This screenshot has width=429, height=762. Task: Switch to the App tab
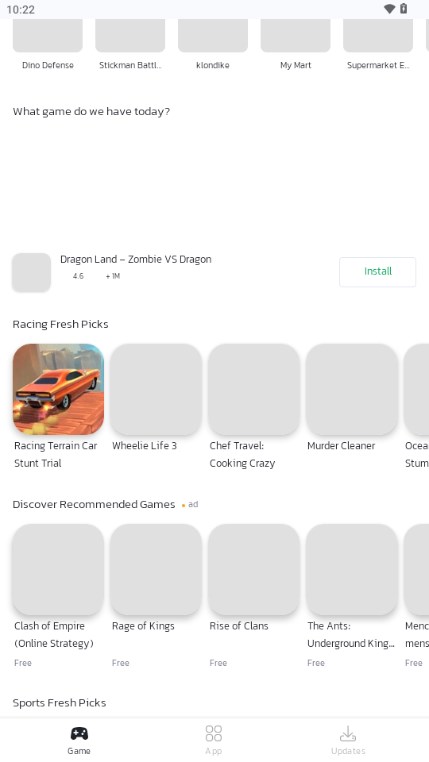pyautogui.click(x=214, y=740)
